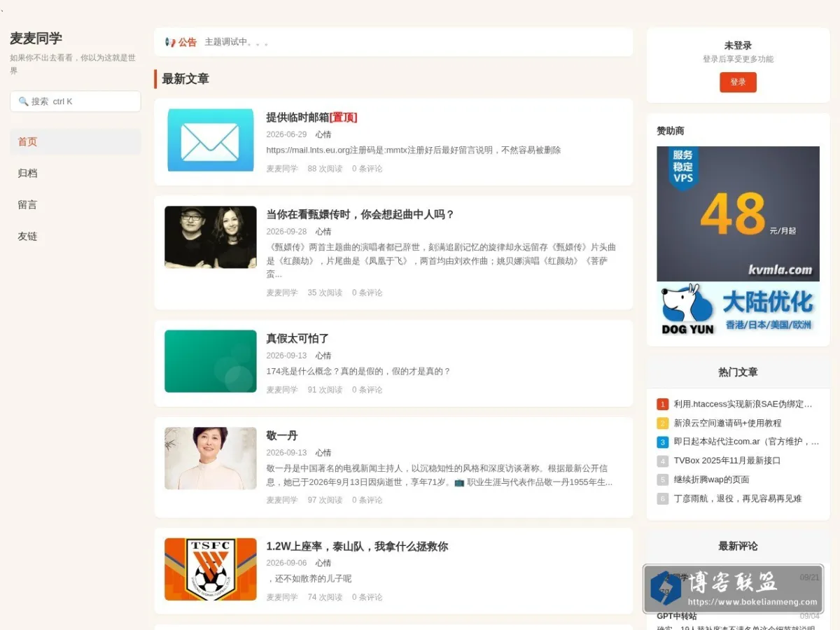This screenshot has width=840, height=630.
Task: Open hot article 丁彦雨航，退役，再见容易再见难
Action: coord(737,498)
